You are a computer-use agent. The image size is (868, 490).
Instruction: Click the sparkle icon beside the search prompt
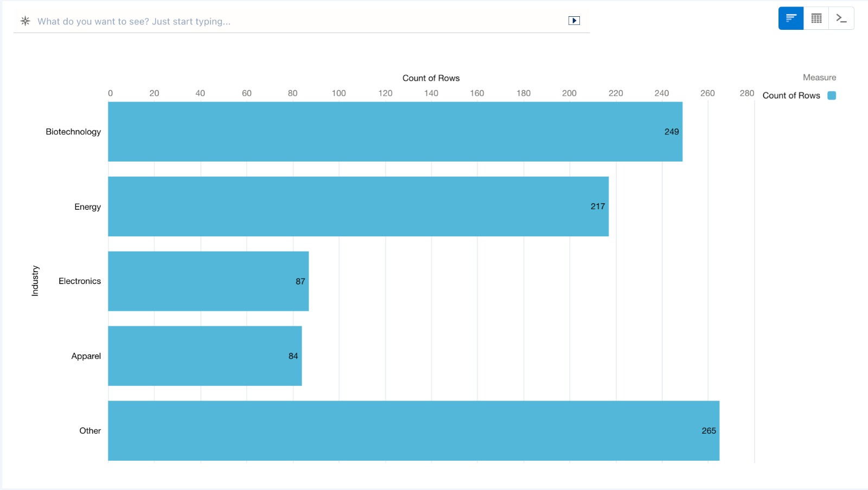pos(25,21)
